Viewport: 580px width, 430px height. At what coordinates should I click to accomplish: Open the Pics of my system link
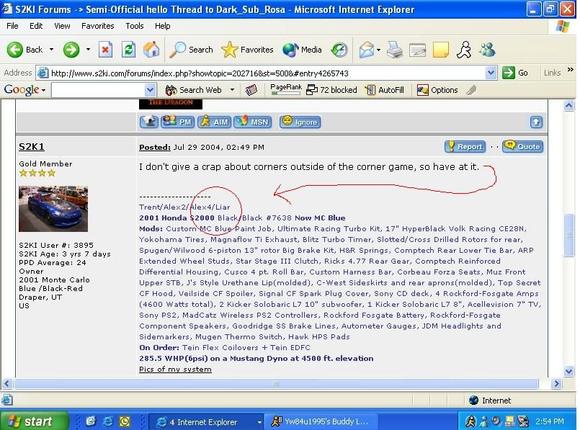coord(175,369)
